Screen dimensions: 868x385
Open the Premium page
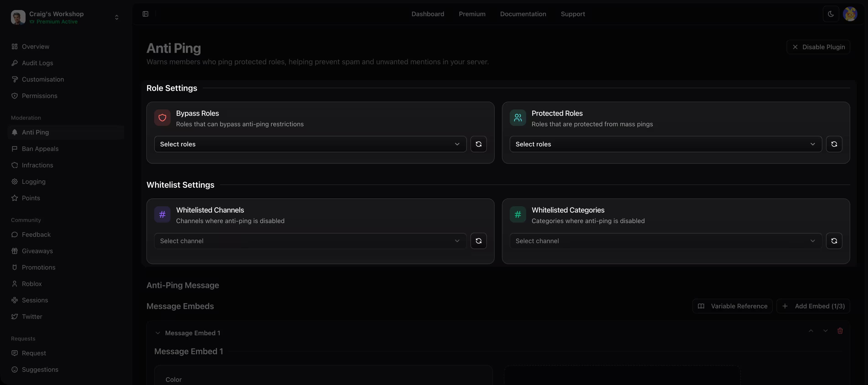472,14
